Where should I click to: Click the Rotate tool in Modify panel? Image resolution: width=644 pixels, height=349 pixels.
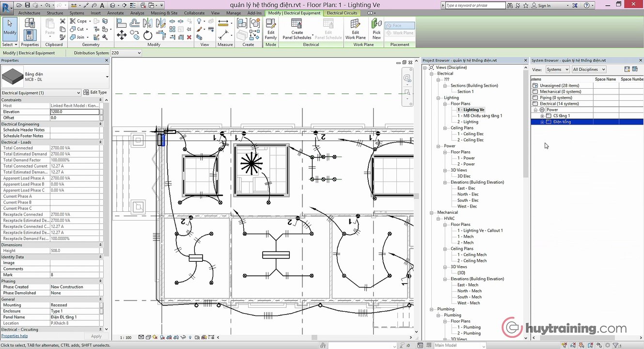pos(148,35)
